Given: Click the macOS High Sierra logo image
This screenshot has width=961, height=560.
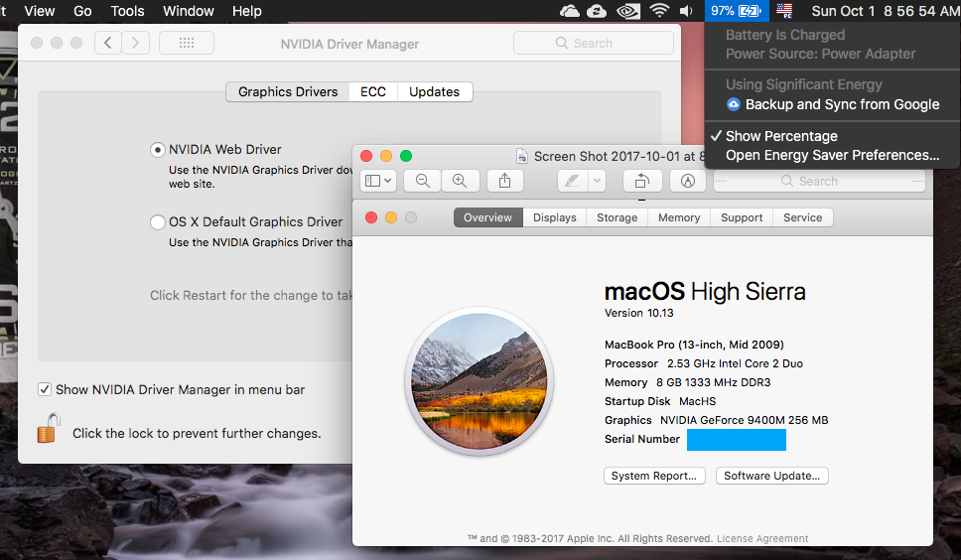Looking at the screenshot, I should coord(480,381).
